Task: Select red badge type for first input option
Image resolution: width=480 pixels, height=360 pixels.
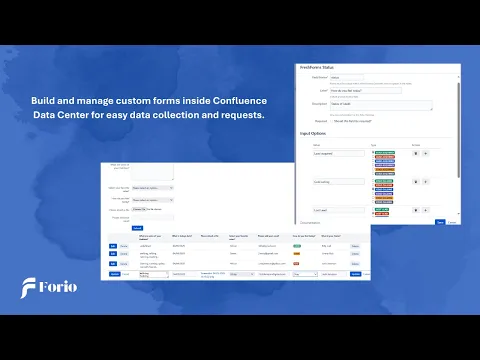Action: (x=385, y=157)
